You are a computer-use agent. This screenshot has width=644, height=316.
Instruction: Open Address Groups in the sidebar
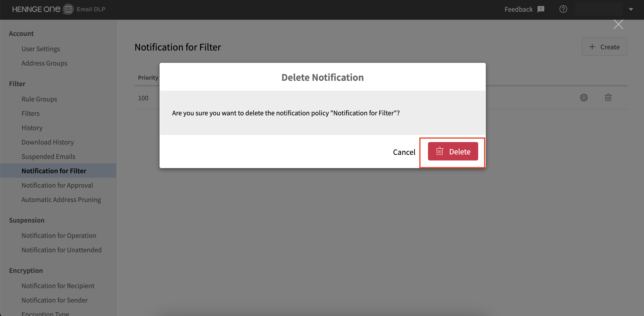(44, 63)
